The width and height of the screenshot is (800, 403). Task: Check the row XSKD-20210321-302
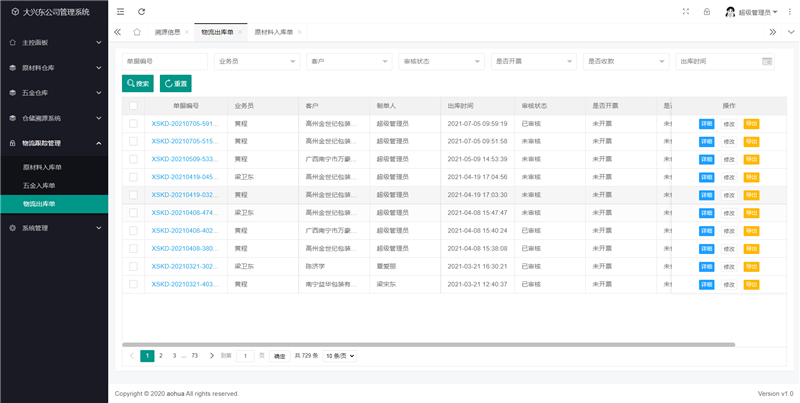[133, 266]
